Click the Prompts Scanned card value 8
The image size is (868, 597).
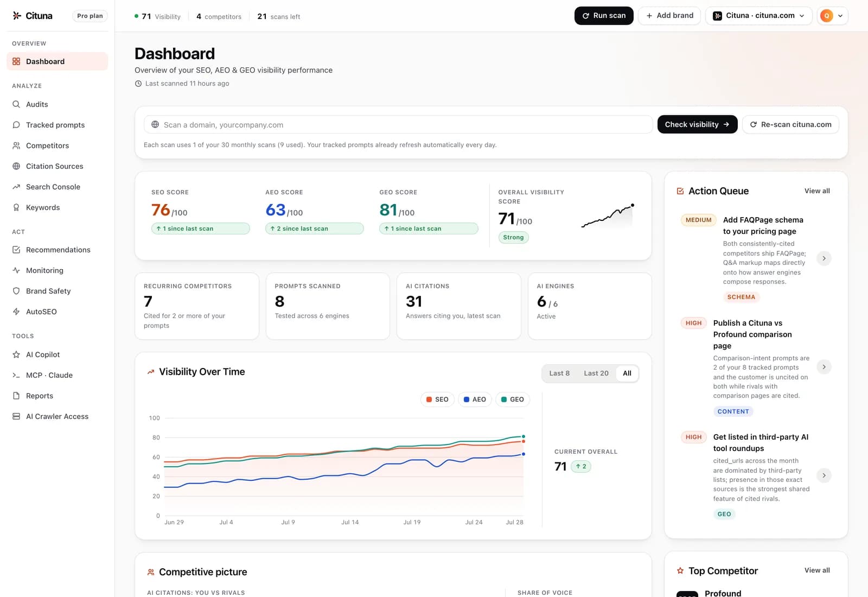(279, 301)
